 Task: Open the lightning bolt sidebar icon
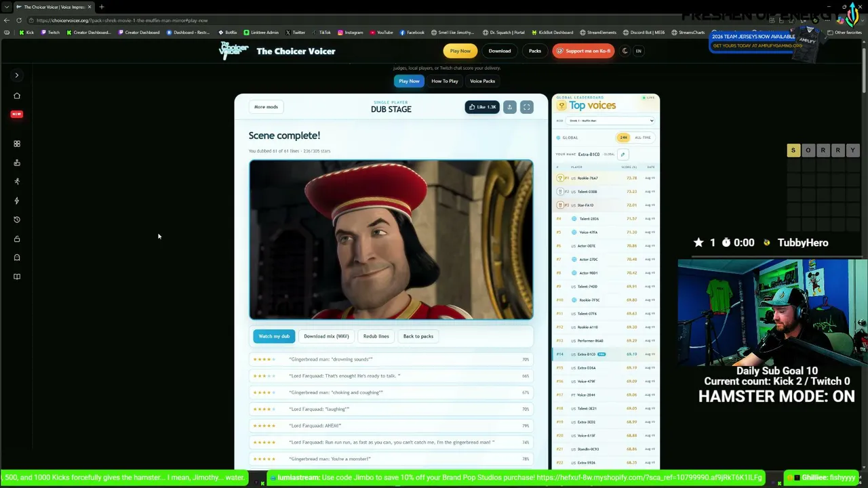(x=17, y=201)
